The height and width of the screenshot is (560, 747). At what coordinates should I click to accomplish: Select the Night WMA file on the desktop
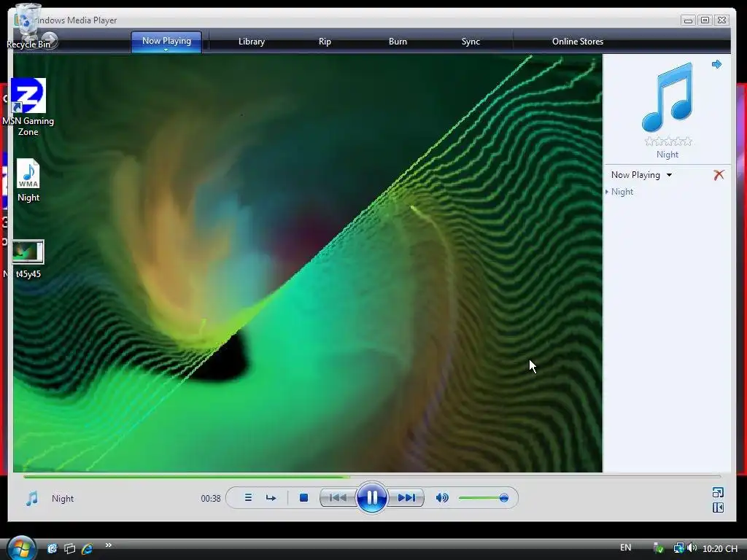pos(28,181)
